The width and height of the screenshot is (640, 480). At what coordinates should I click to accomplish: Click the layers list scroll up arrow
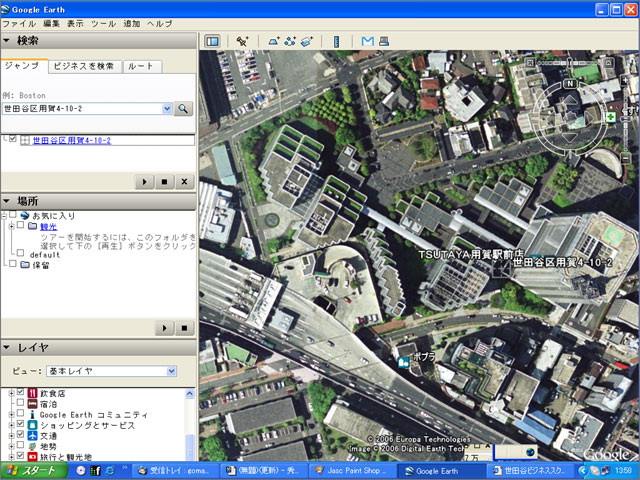coord(190,393)
